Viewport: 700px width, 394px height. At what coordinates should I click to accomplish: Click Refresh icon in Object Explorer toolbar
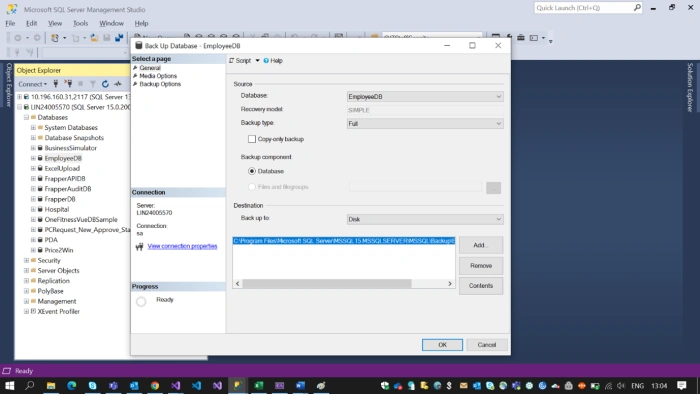point(105,83)
